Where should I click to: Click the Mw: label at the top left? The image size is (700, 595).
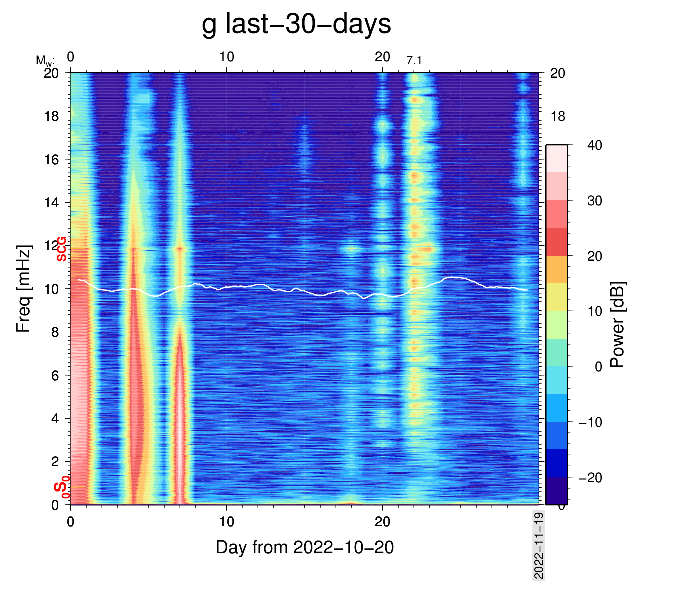click(45, 61)
